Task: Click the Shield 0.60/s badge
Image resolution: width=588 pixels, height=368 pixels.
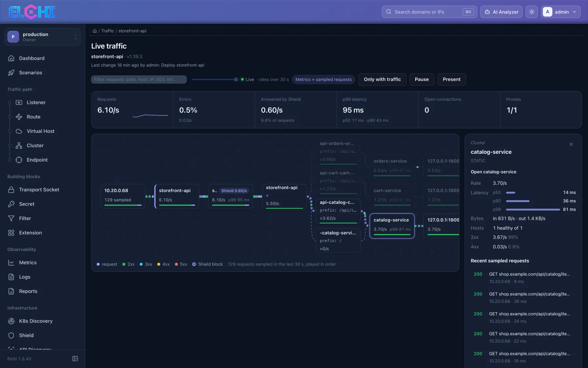Action: click(x=234, y=191)
